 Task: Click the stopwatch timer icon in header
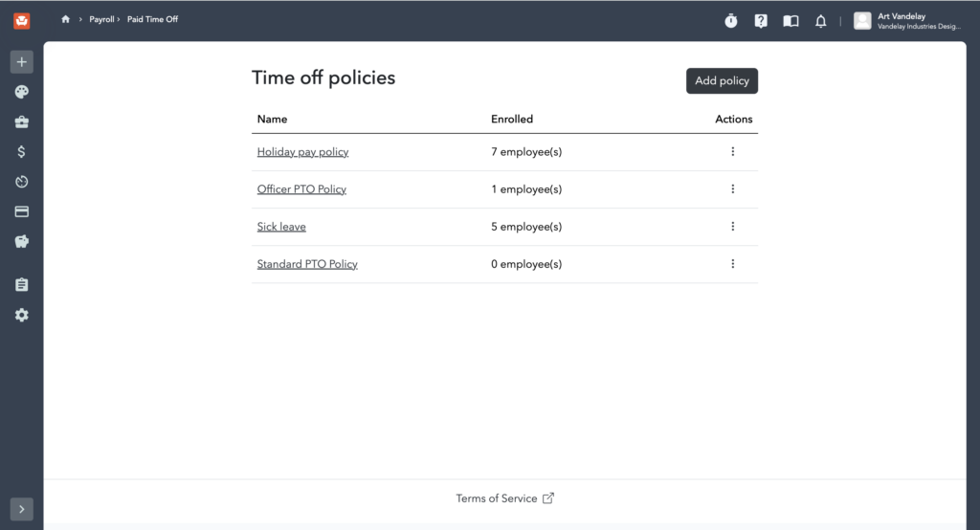(731, 20)
